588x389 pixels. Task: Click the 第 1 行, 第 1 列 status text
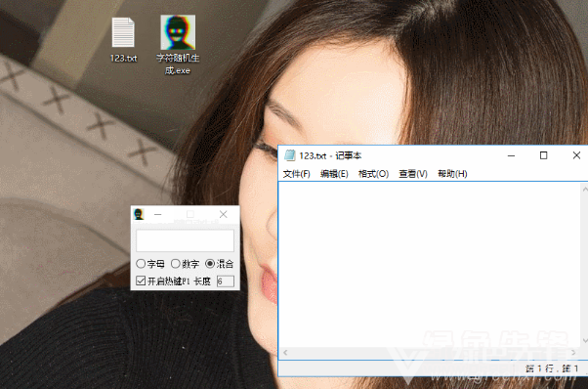[552, 368]
